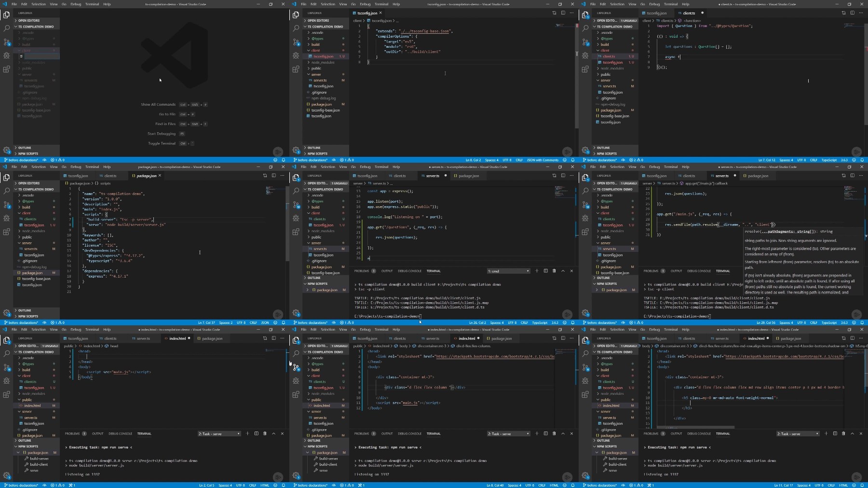Open the terminal selector in the 'Ln 2, Col 5' window
The height and width of the screenshot is (488, 868).
click(219, 434)
